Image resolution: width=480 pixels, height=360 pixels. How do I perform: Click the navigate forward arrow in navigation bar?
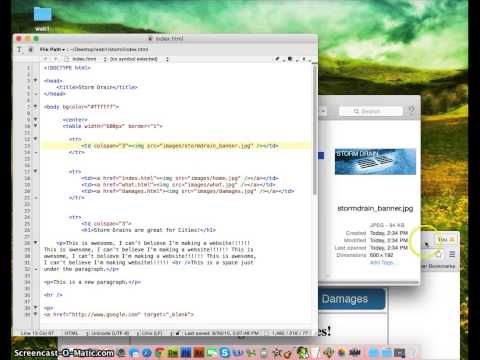pyautogui.click(x=55, y=59)
